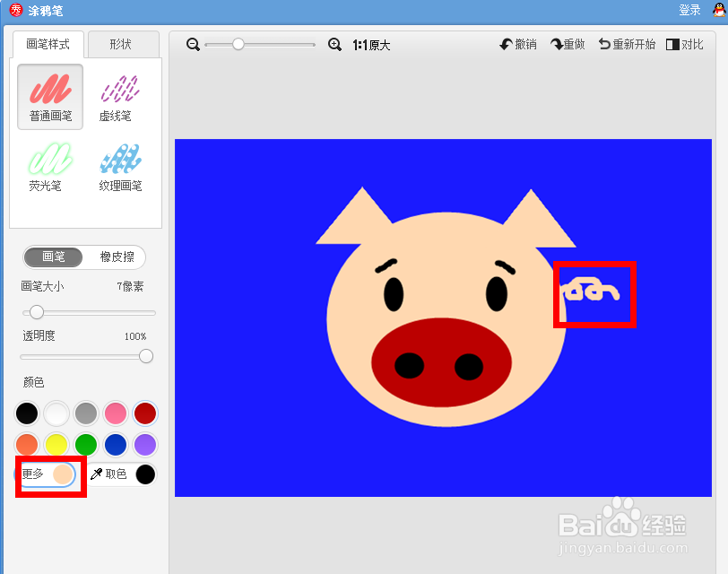Pick the blue color swatch
The image size is (728, 574).
[x=116, y=445]
